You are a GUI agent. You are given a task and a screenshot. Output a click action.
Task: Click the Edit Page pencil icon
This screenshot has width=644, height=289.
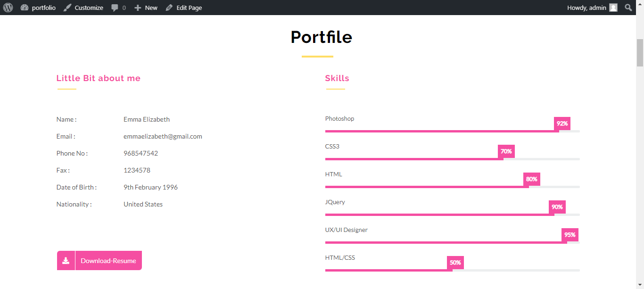point(169,8)
